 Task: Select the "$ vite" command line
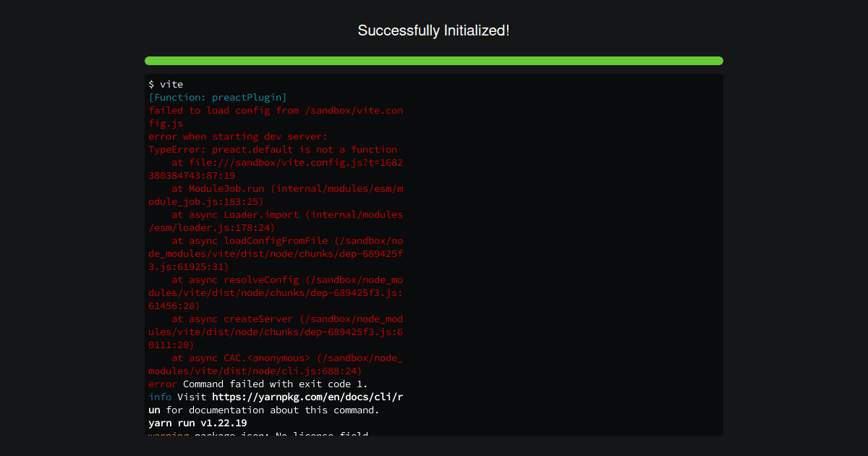coord(166,85)
